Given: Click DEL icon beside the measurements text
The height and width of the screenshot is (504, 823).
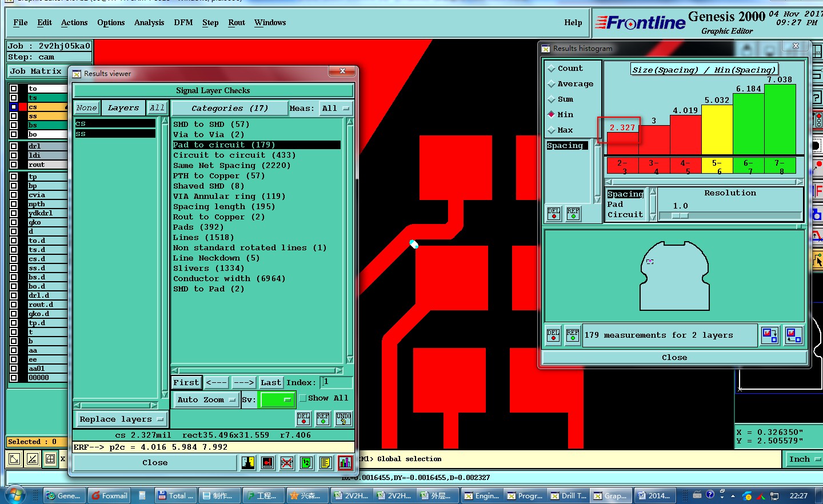Looking at the screenshot, I should [x=553, y=335].
